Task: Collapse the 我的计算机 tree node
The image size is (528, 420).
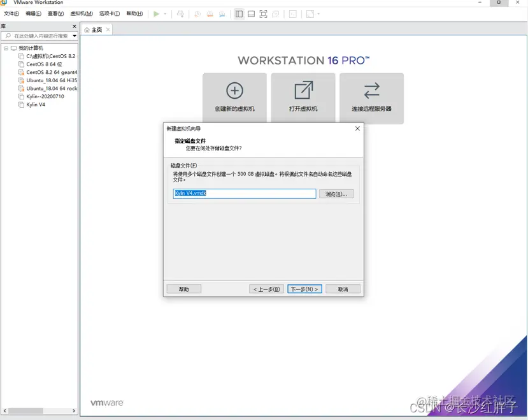Action: click(6, 48)
